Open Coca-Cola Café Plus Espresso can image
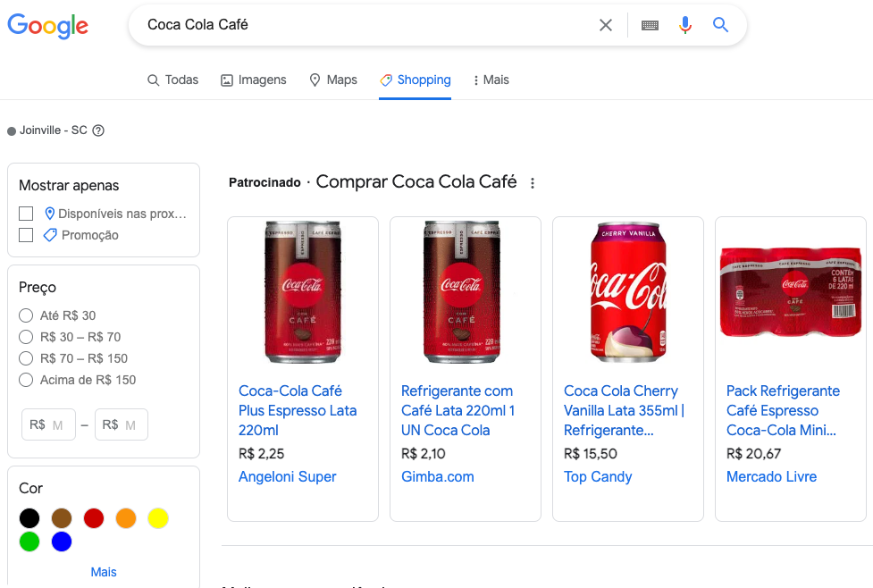The width and height of the screenshot is (873, 588). pos(303,292)
